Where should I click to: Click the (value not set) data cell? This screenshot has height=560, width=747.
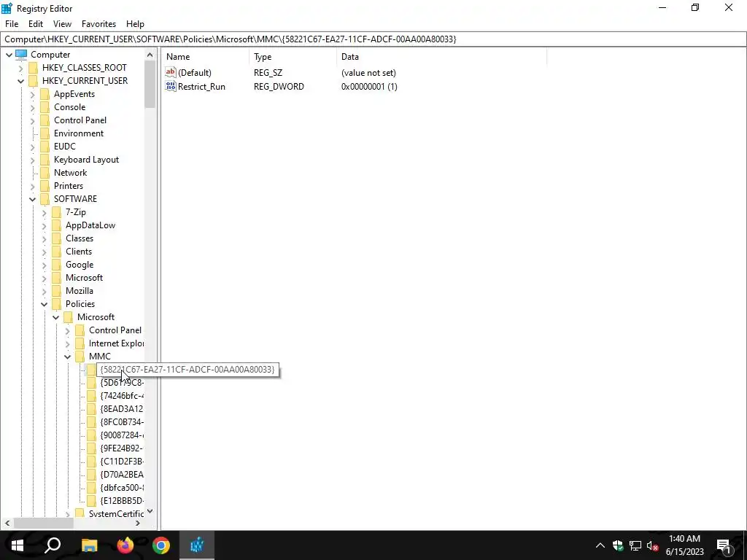pos(368,73)
